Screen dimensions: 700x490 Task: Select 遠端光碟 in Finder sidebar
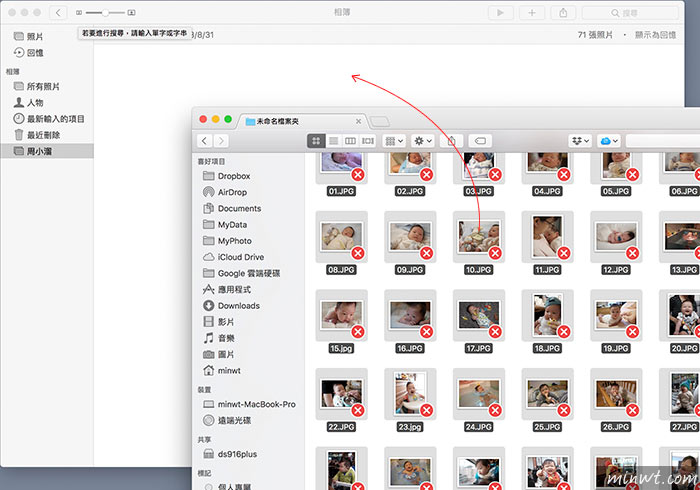click(x=227, y=420)
